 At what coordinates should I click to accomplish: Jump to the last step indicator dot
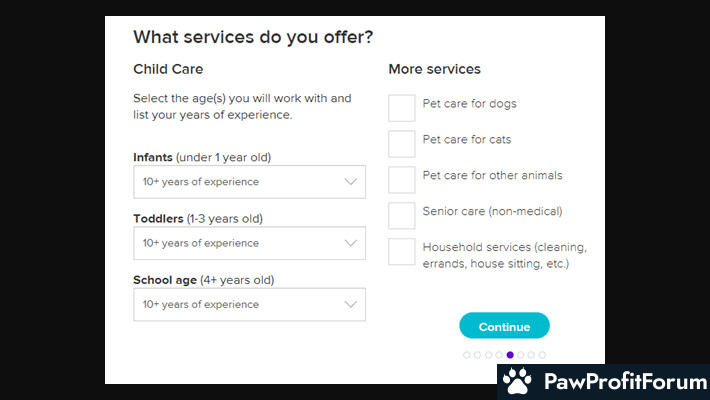click(x=542, y=355)
